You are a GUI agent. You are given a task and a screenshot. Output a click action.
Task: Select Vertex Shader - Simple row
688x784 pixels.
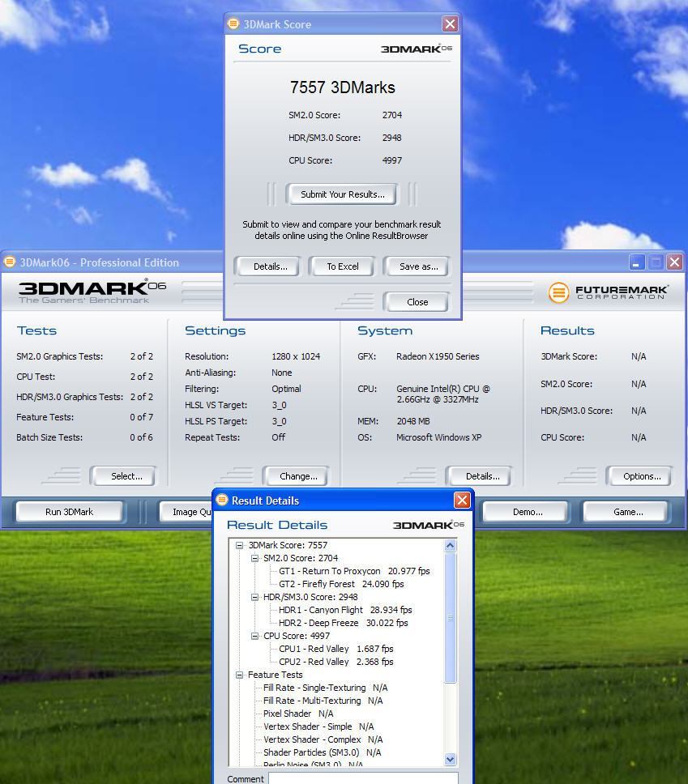click(x=318, y=727)
